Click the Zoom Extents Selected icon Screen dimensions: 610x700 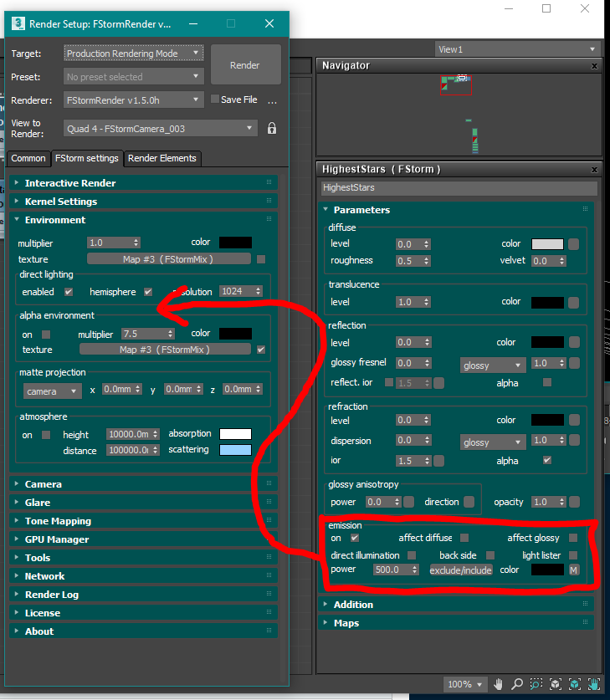pos(574,683)
